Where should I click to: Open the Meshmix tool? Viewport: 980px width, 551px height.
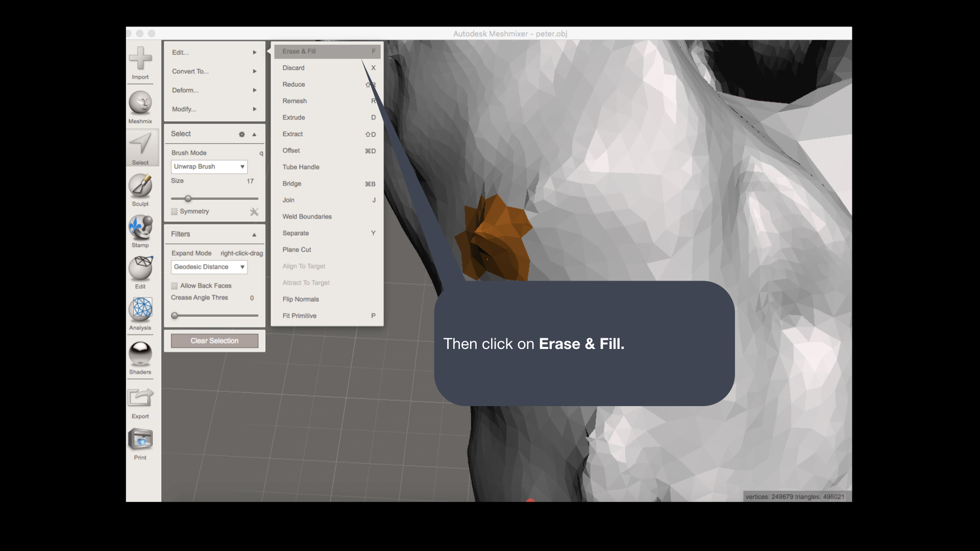[x=140, y=103]
